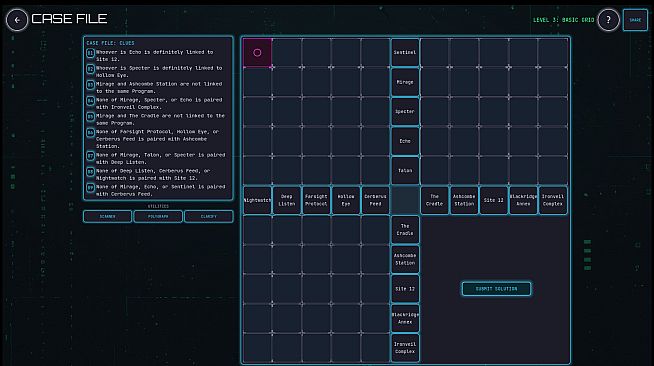Activate the Scanner utility

[108, 216]
